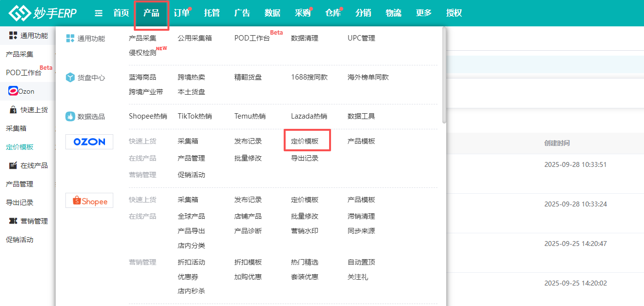Screen dimensions: 644x306
Task: Open Shopee 折扣活动 link
Action: (191, 262)
